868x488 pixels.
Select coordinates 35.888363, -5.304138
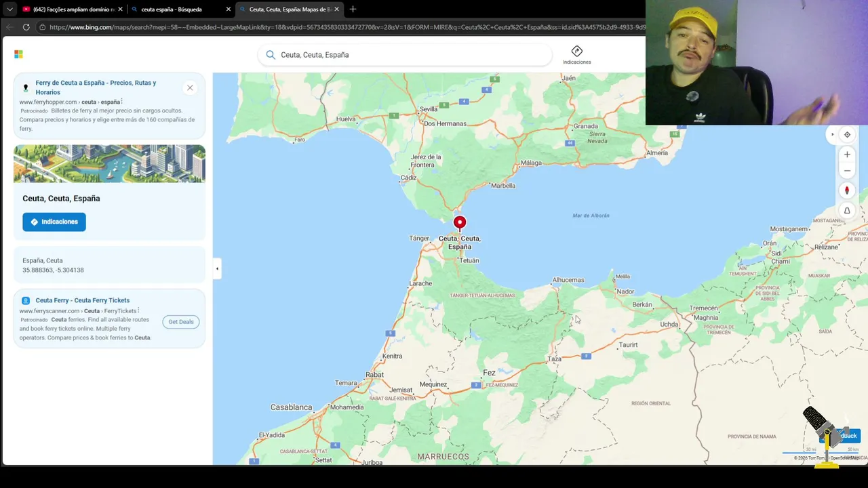53,270
